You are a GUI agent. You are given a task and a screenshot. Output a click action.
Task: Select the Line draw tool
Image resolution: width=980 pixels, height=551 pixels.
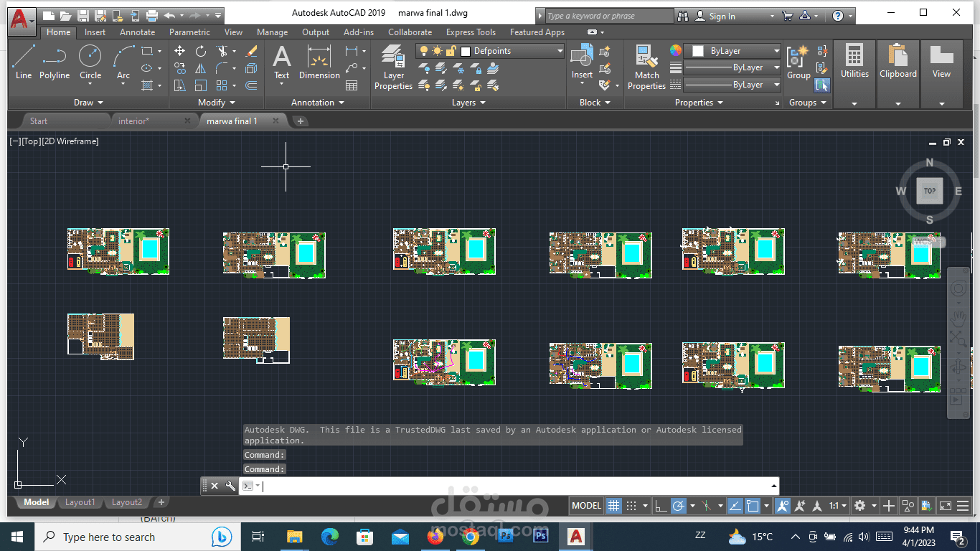[24, 62]
